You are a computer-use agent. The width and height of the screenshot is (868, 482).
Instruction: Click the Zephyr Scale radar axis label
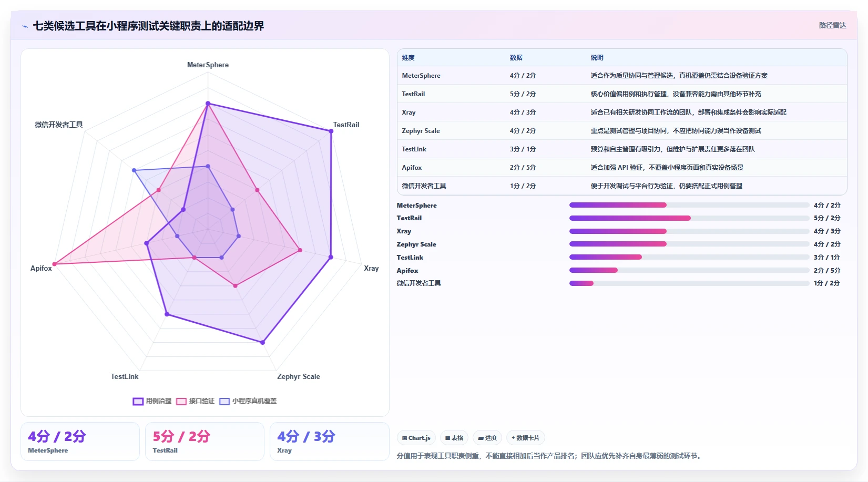click(x=299, y=377)
